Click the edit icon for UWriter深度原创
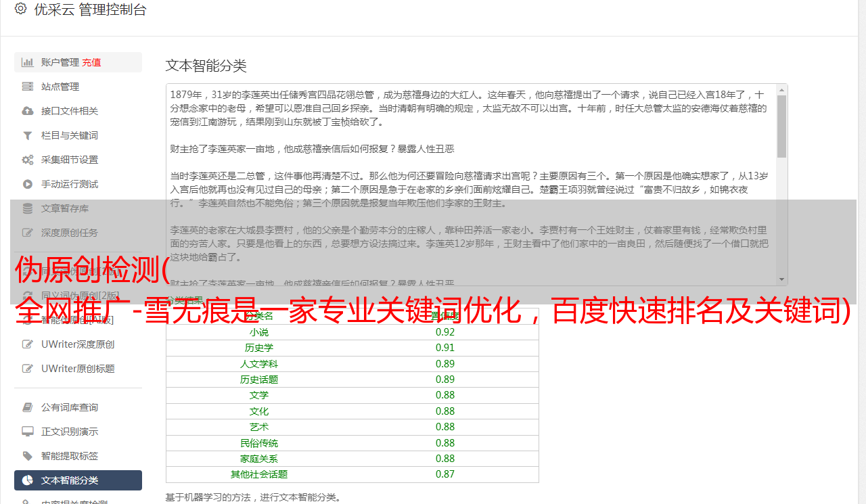The image size is (866, 504). (x=28, y=344)
